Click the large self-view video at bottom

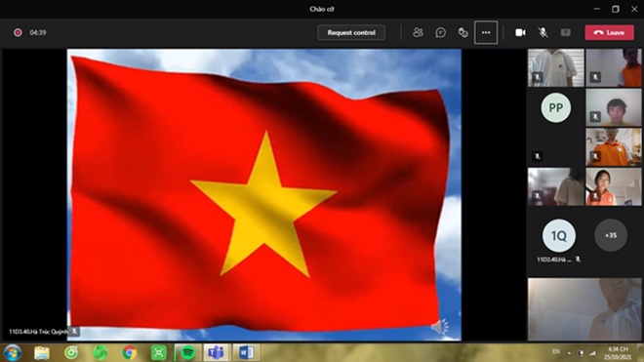point(584,309)
